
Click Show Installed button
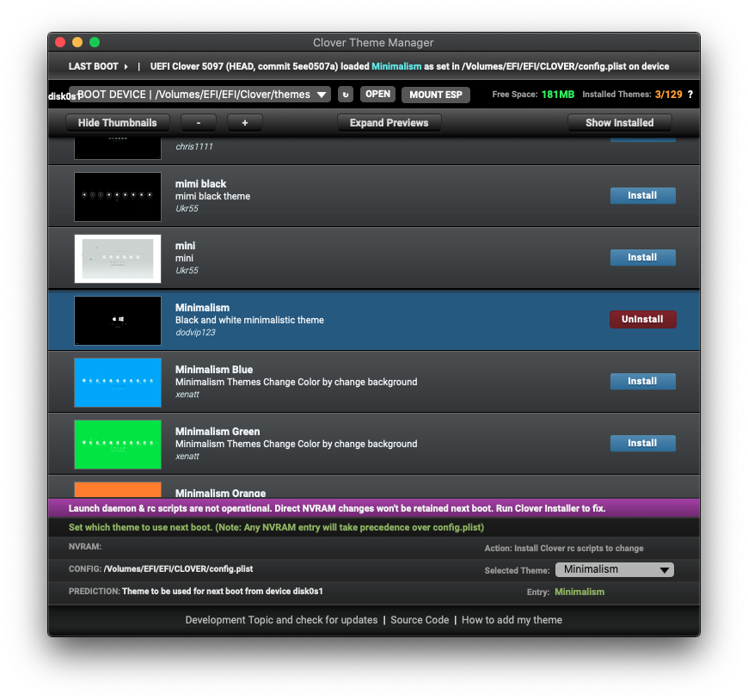point(619,123)
